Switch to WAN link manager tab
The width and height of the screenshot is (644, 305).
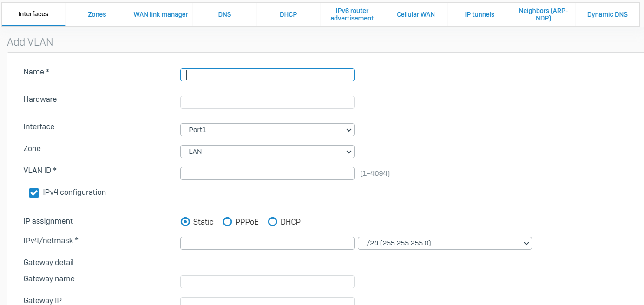click(x=161, y=14)
